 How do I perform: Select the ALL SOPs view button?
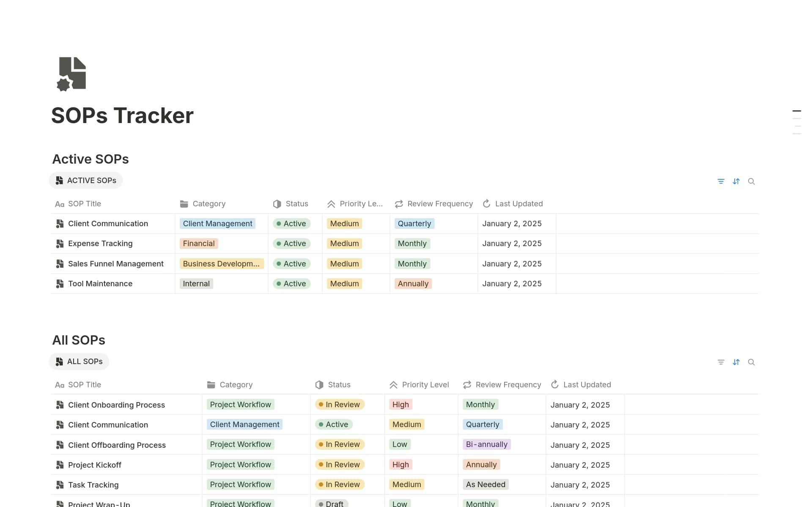79,362
